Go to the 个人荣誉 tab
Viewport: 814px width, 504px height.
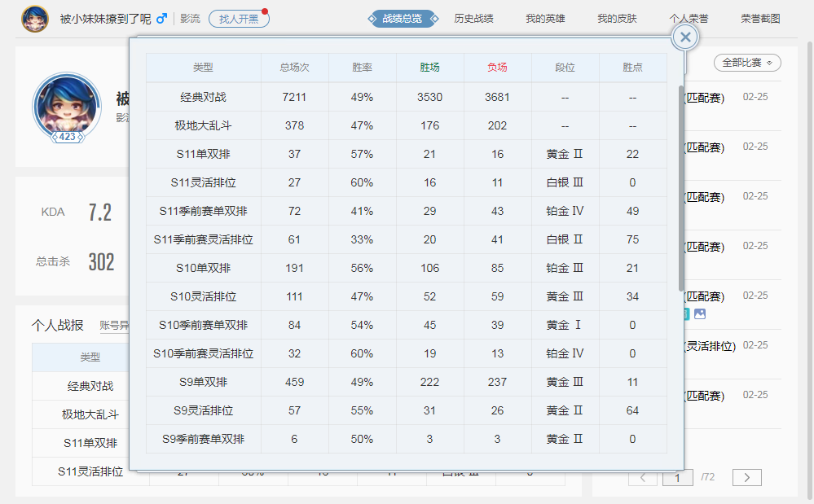(x=689, y=19)
